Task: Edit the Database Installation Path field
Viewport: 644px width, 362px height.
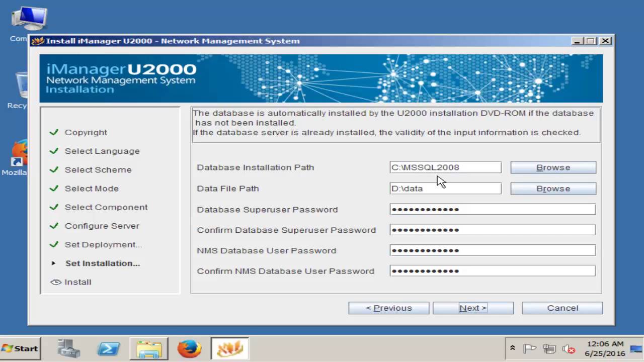Action: pos(445,167)
